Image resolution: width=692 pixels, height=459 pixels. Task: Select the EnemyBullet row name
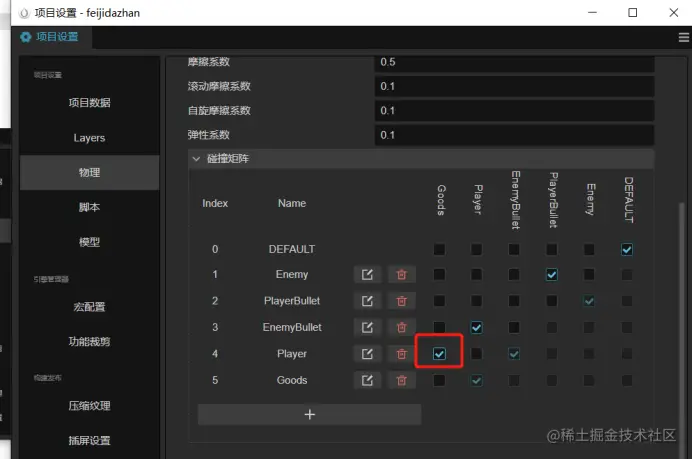tap(292, 327)
